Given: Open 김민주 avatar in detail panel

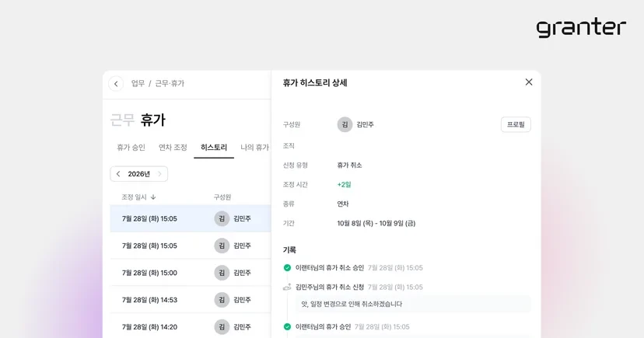Looking at the screenshot, I should click(x=345, y=124).
